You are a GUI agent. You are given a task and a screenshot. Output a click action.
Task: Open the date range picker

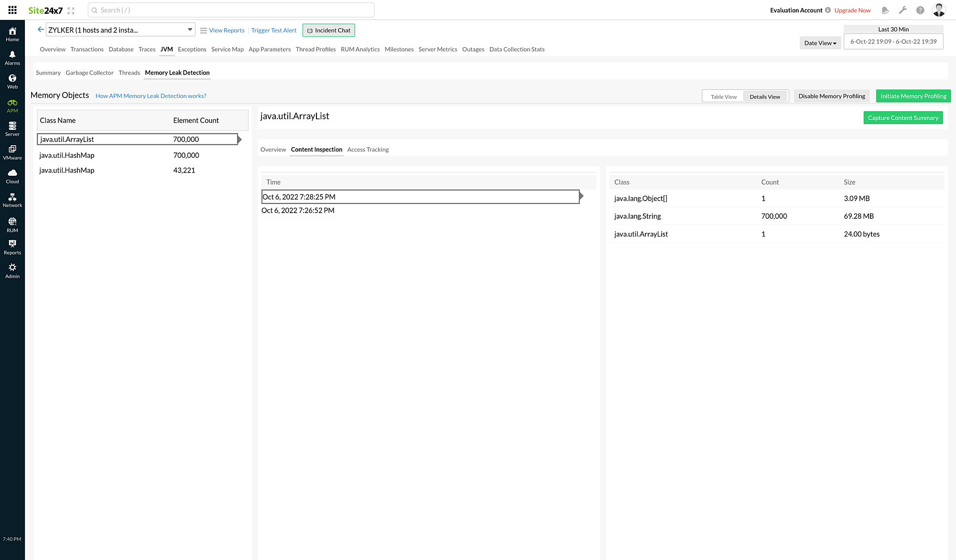[x=893, y=42]
